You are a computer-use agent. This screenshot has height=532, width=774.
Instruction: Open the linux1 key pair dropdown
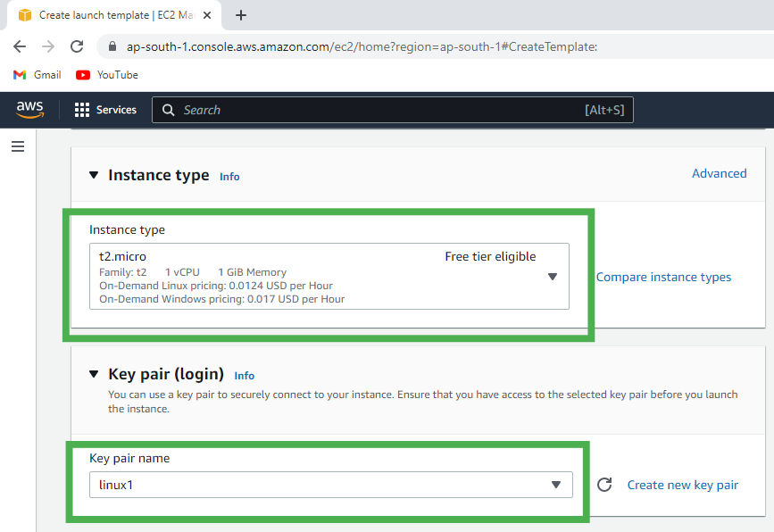pyautogui.click(x=330, y=485)
